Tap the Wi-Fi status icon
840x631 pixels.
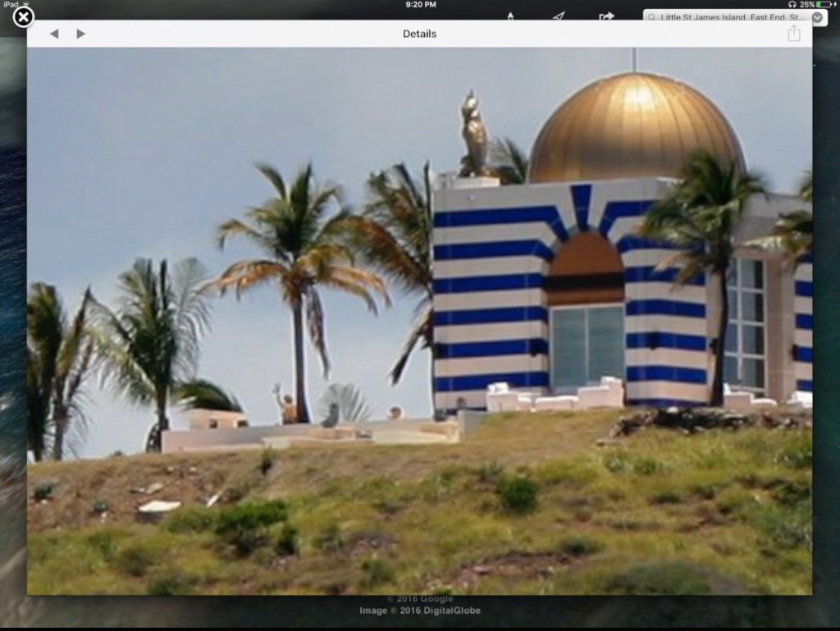(x=25, y=4)
